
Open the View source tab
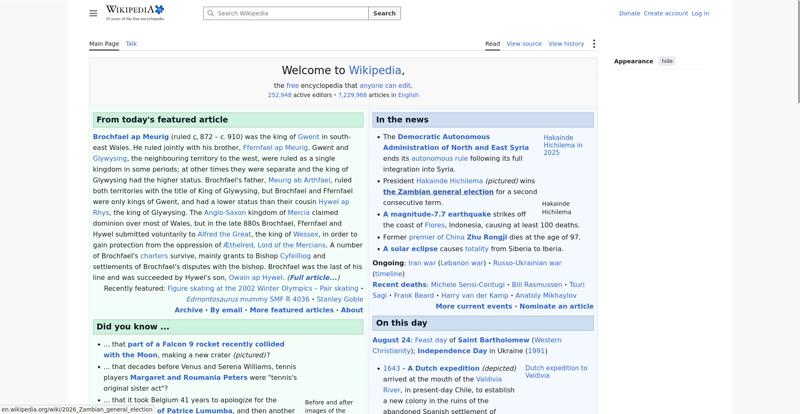click(x=524, y=44)
